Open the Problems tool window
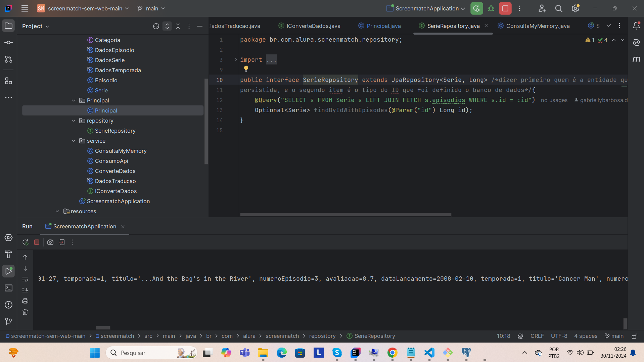This screenshot has height=362, width=644. coord(8,305)
